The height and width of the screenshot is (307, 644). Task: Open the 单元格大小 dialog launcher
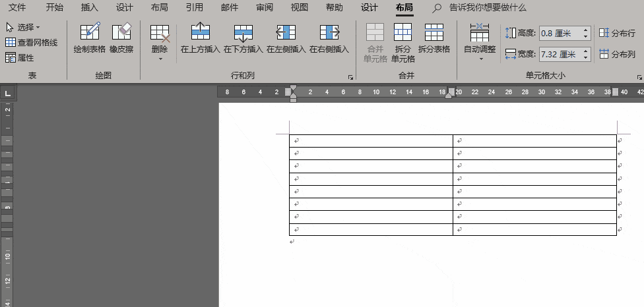[639, 77]
